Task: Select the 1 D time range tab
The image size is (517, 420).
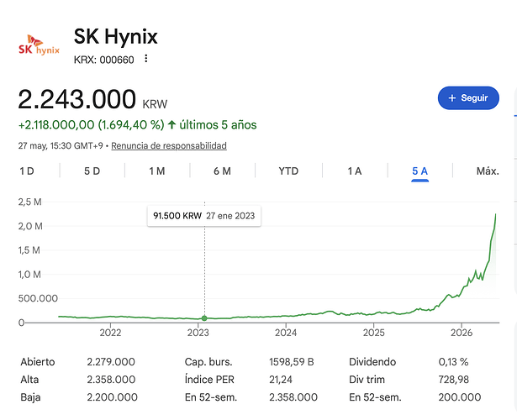Action: [x=27, y=171]
